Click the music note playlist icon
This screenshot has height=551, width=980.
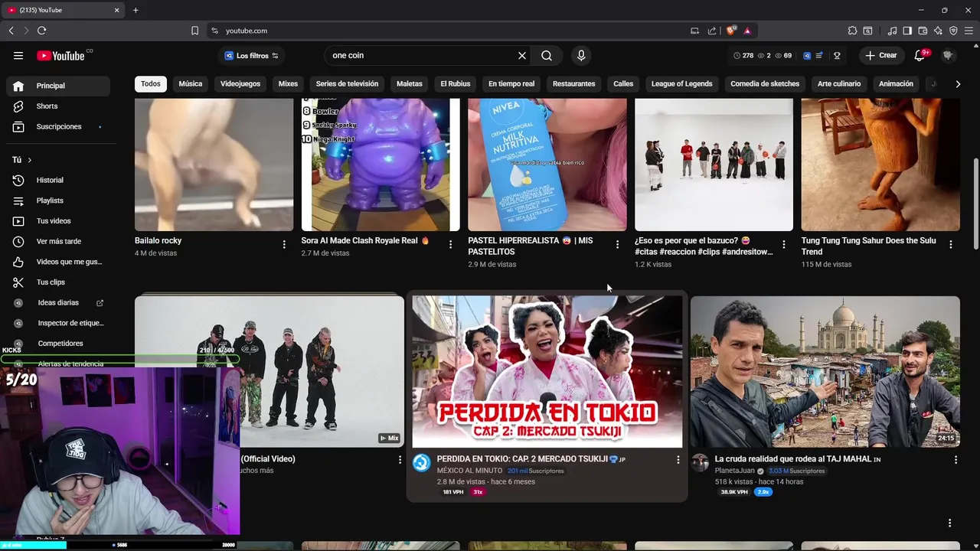(892, 31)
